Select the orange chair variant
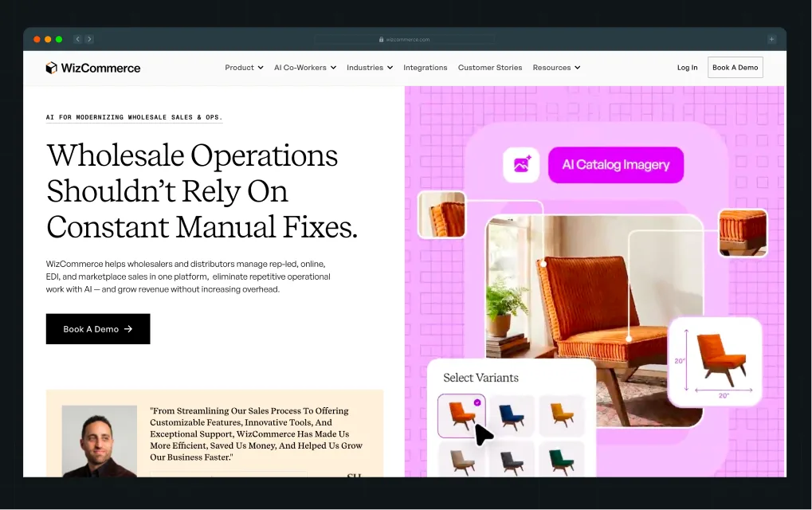The image size is (812, 510). click(461, 416)
